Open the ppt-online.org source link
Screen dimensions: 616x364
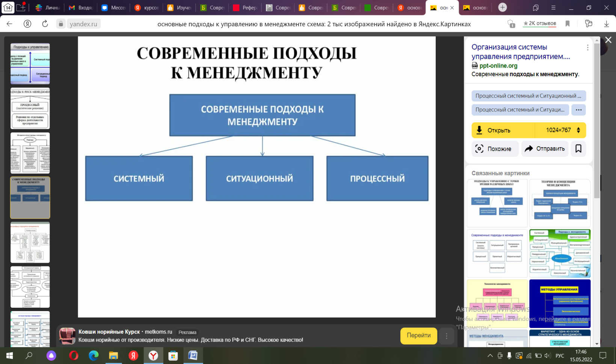click(498, 66)
